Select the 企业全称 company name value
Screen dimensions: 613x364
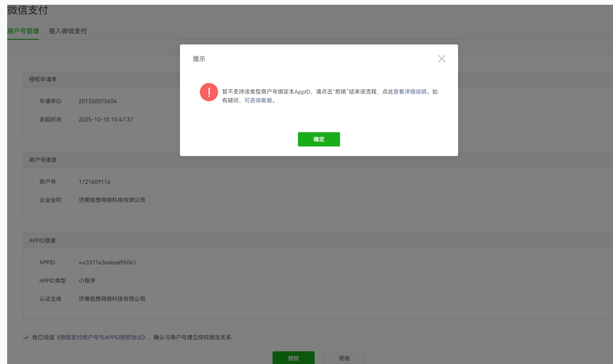112,200
